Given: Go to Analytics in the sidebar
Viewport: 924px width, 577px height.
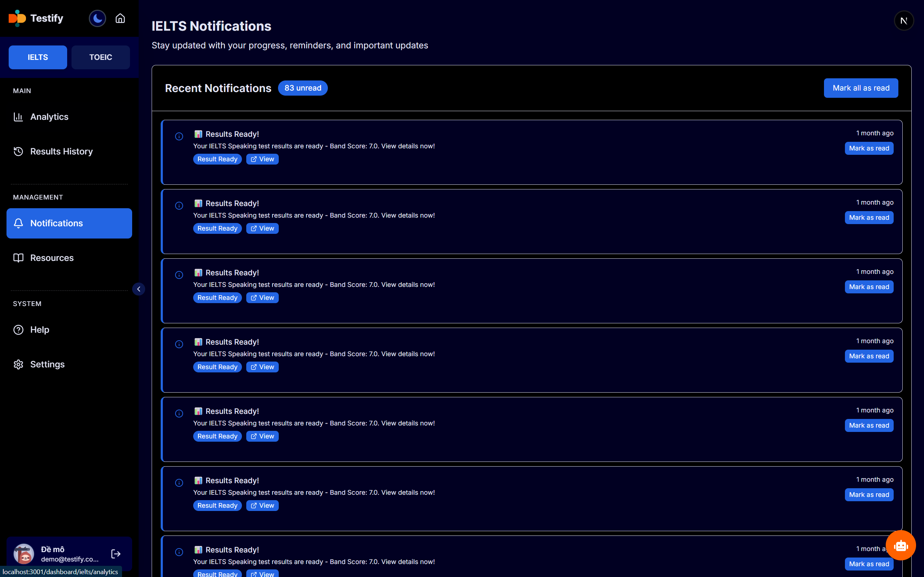Looking at the screenshot, I should tap(49, 117).
